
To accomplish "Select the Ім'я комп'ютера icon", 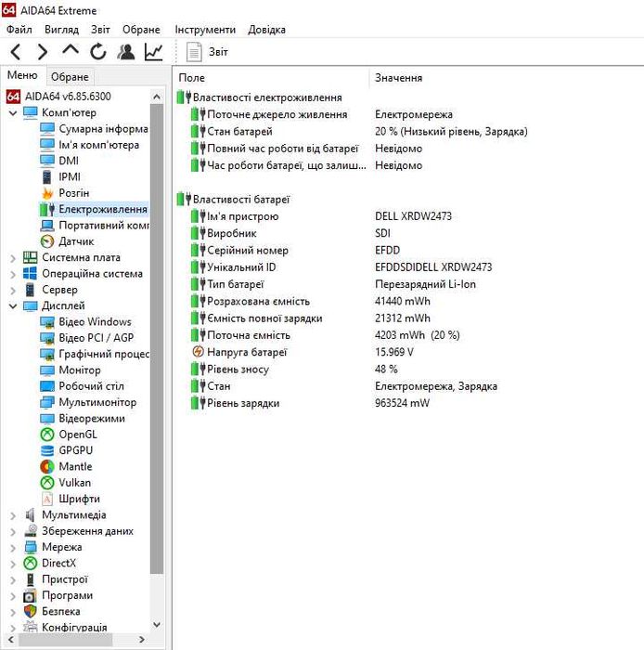I will 47,145.
